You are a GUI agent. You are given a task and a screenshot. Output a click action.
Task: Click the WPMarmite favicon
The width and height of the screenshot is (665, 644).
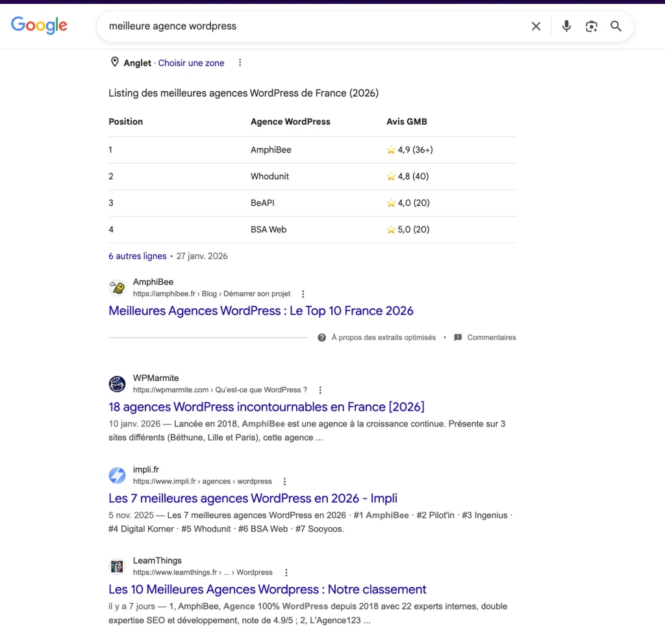117,384
